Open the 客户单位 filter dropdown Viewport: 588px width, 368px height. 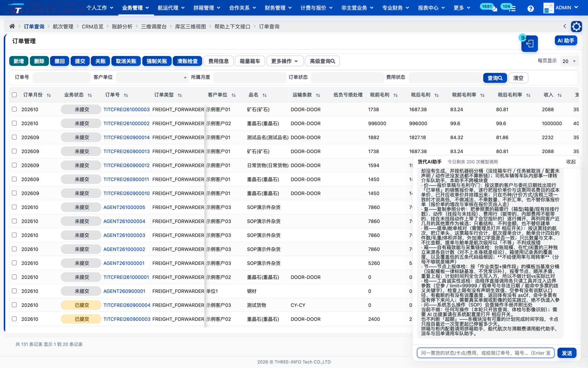(152, 78)
